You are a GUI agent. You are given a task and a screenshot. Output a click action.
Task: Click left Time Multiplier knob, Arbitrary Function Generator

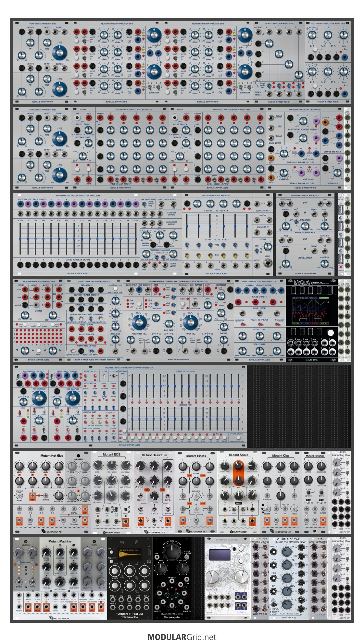click(x=39, y=398)
